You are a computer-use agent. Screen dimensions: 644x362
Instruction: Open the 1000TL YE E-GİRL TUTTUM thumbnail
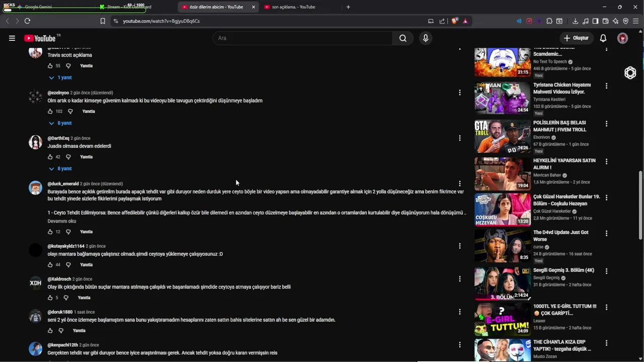[503, 319]
